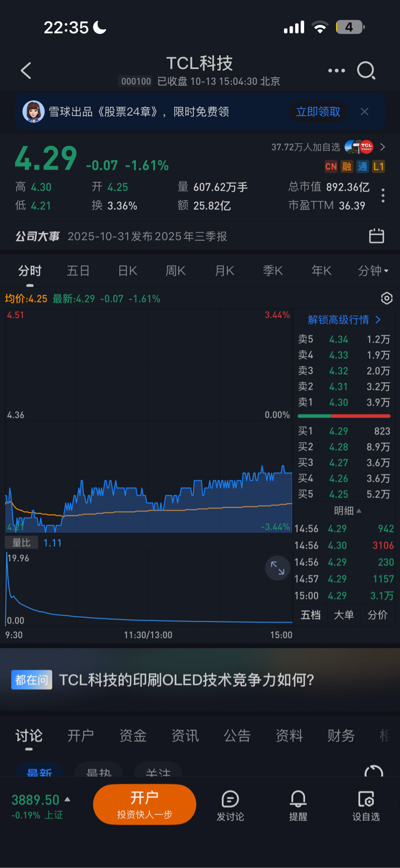Select the 分价 price distribution tab
This screenshot has height=868, width=400.
[377, 615]
